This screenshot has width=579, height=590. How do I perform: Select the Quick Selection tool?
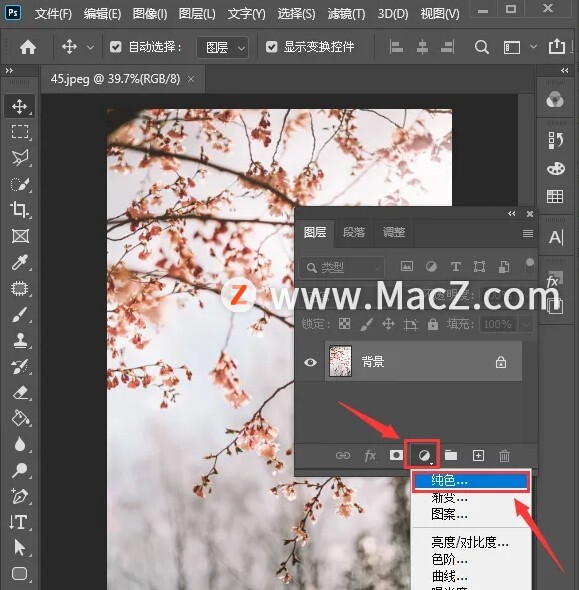coord(19,184)
